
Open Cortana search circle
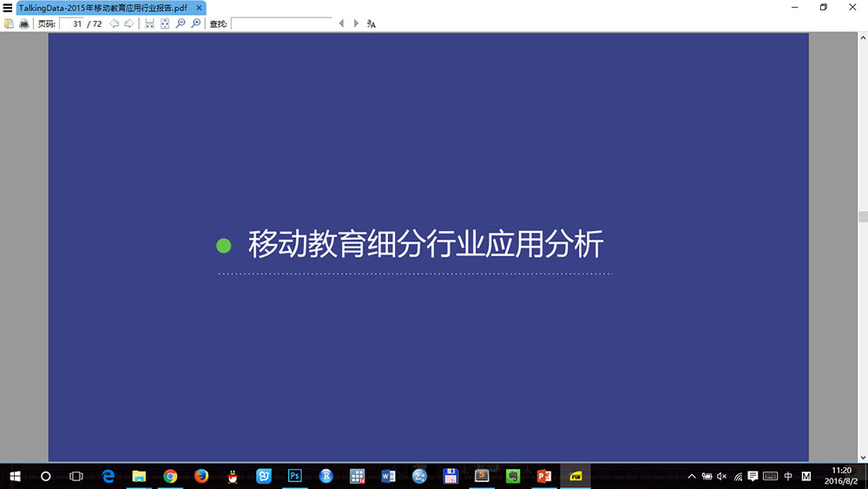pyautogui.click(x=46, y=476)
